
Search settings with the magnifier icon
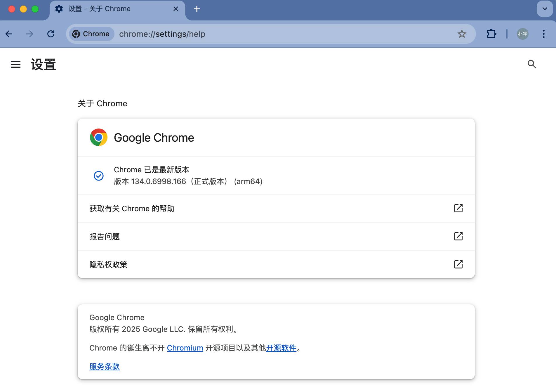point(532,64)
